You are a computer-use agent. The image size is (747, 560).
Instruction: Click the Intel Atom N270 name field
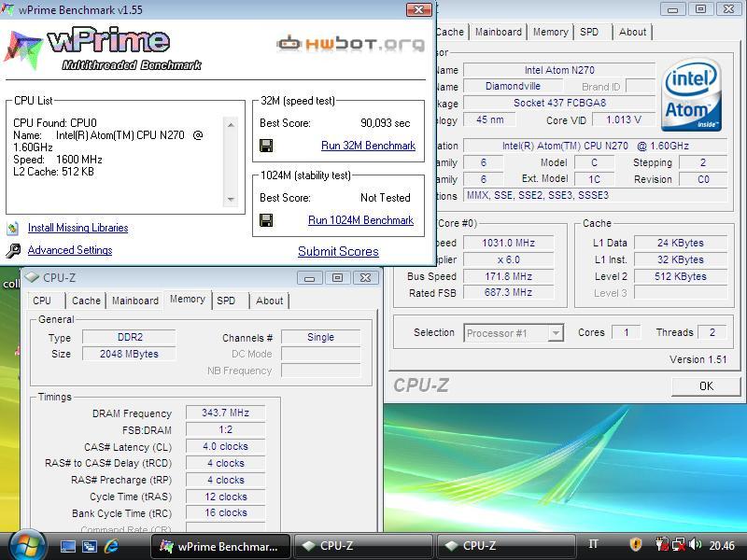pyautogui.click(x=559, y=70)
